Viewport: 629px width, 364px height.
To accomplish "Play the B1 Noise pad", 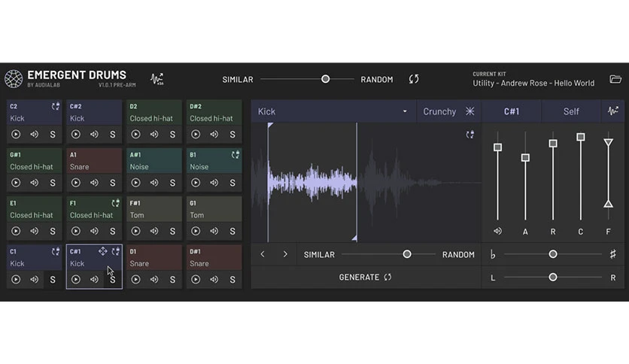I will [196, 183].
